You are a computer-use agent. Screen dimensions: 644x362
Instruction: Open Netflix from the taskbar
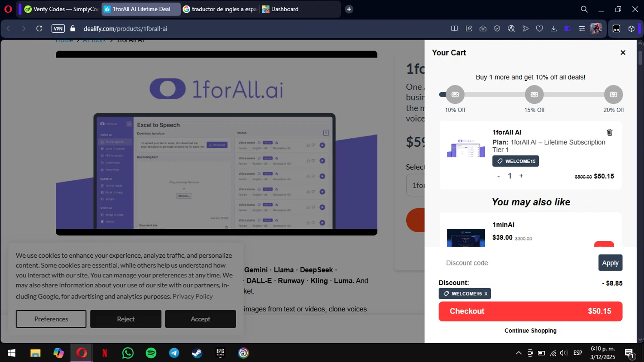click(x=105, y=353)
